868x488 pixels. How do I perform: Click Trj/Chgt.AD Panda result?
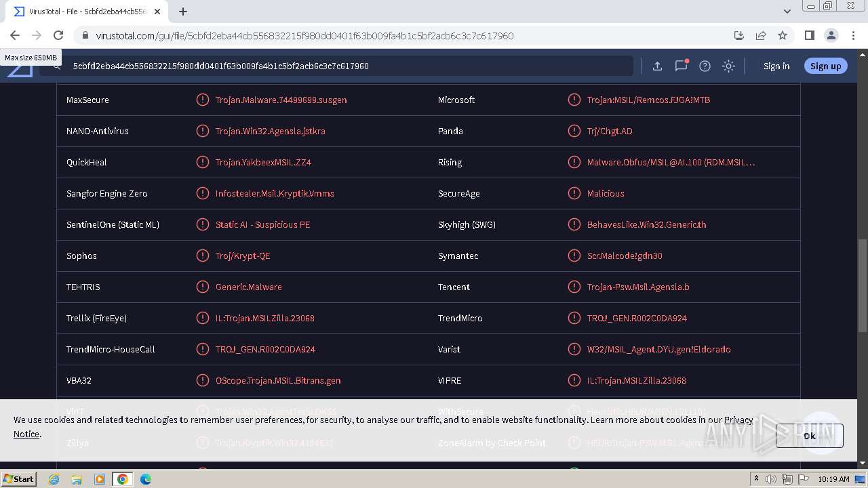pyautogui.click(x=610, y=131)
